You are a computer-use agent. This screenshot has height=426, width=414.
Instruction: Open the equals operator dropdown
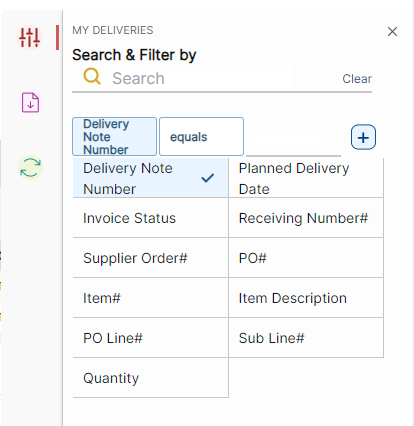201,136
